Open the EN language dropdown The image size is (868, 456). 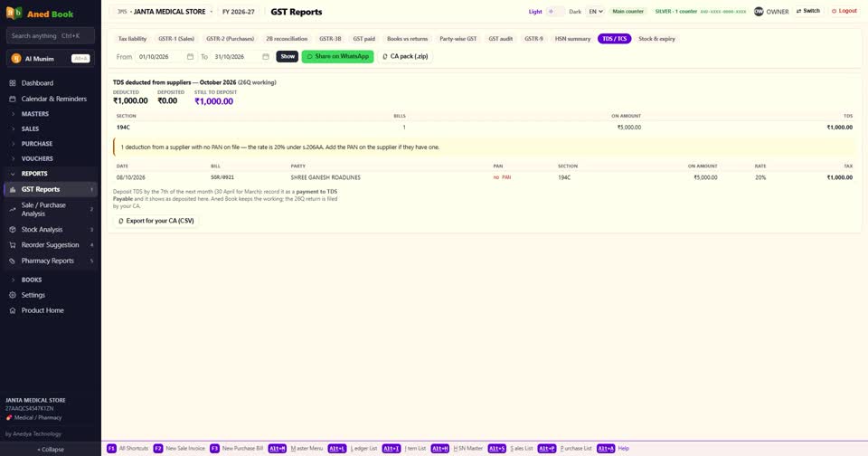[595, 11]
